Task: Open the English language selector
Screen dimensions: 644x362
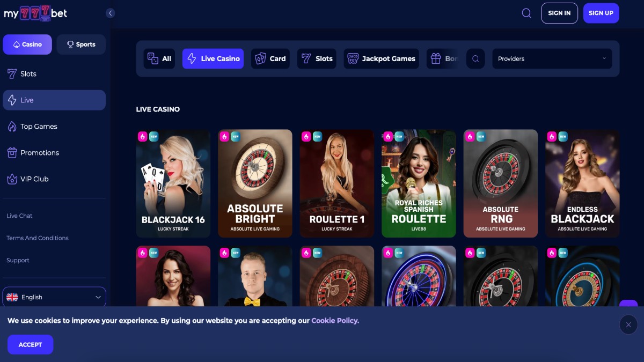Action: pyautogui.click(x=54, y=297)
